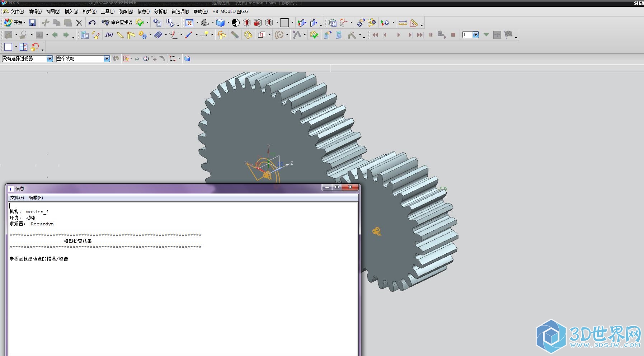Click the marker point-with-bulb icon
The height and width of the screenshot is (356, 644).
click(205, 35)
